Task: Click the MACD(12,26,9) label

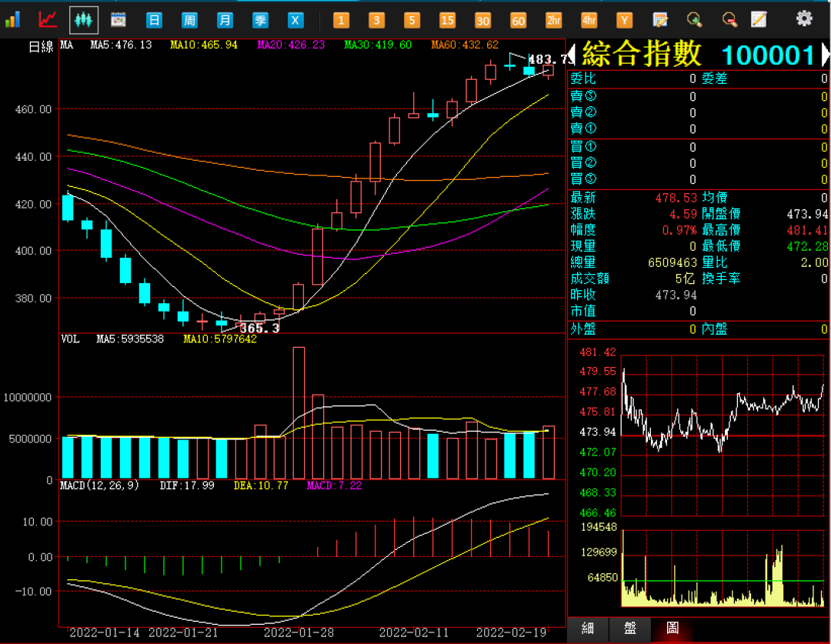Action: [99, 486]
